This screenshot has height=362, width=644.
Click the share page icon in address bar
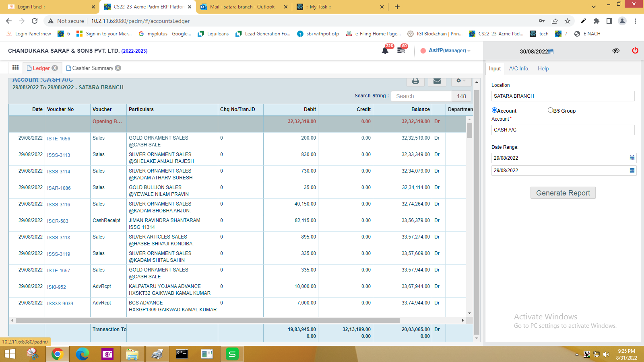[555, 21]
